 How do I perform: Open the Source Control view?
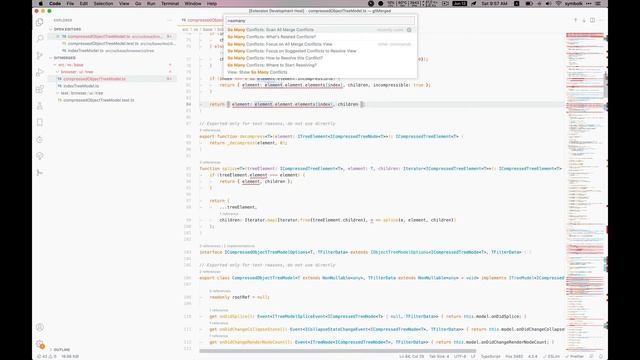pos(40,56)
